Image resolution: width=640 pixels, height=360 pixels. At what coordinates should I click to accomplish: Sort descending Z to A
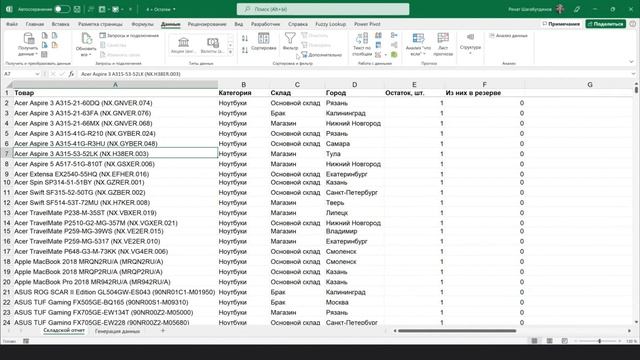coord(245,50)
